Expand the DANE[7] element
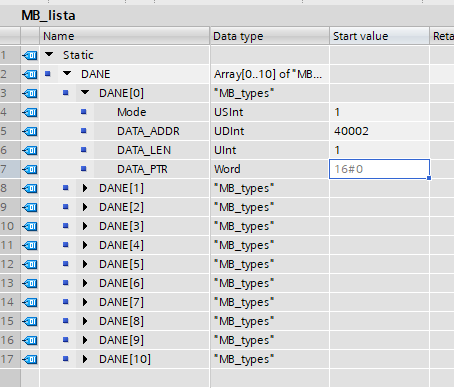 coord(85,302)
